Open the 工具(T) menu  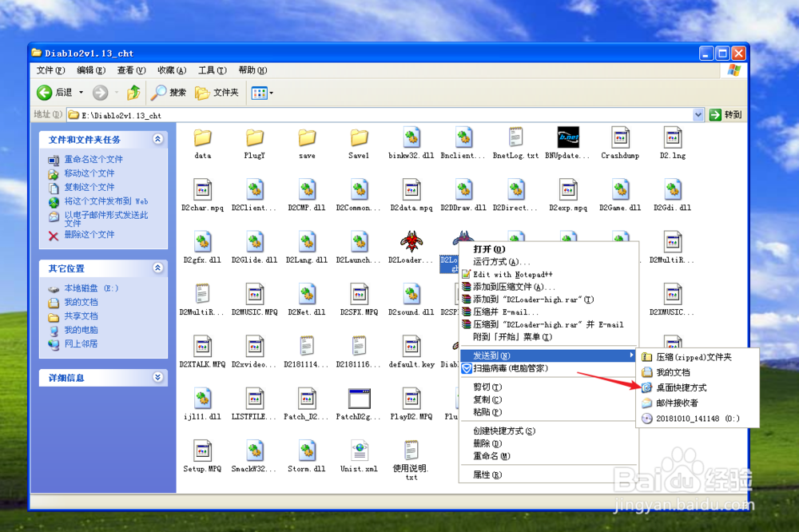pyautogui.click(x=212, y=70)
